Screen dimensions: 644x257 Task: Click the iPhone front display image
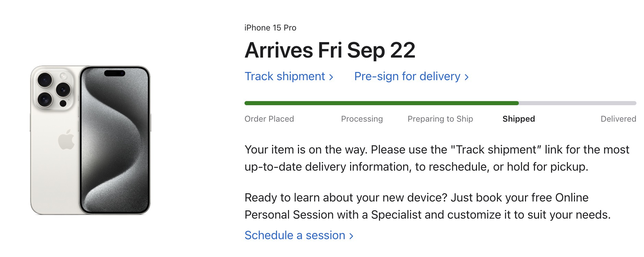(115, 140)
